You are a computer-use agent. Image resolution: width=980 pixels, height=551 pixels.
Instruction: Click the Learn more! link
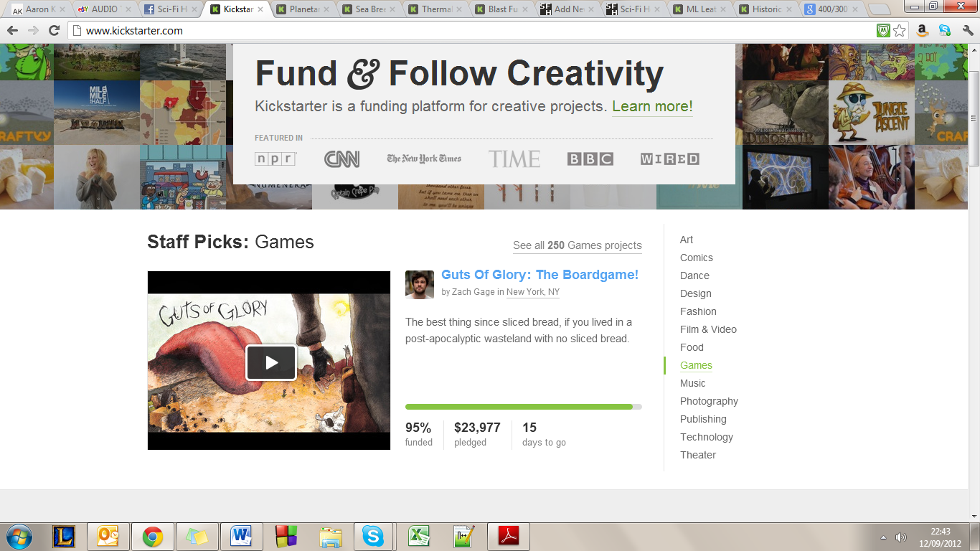click(652, 107)
